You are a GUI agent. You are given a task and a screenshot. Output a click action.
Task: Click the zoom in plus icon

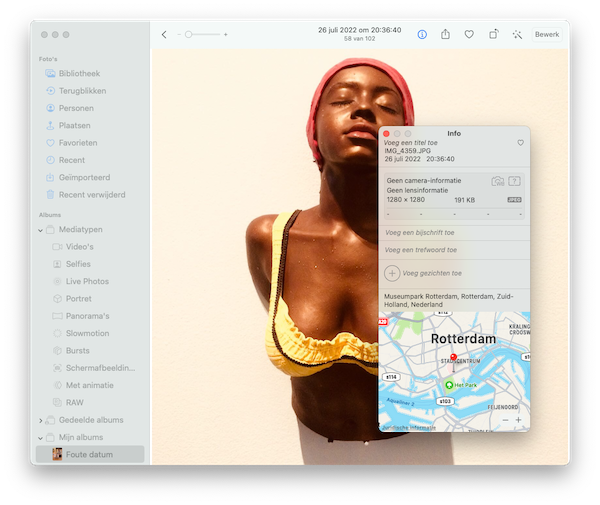pyautogui.click(x=226, y=34)
